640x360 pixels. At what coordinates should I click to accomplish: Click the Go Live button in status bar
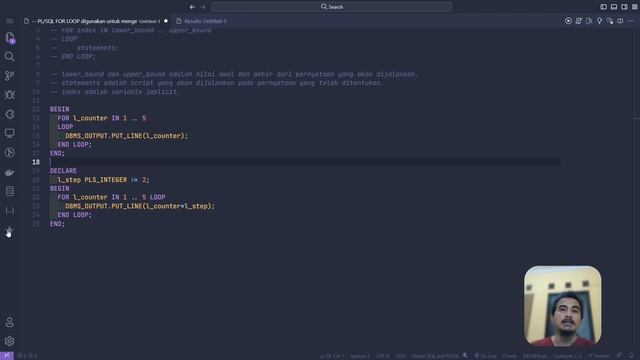[x=485, y=356]
